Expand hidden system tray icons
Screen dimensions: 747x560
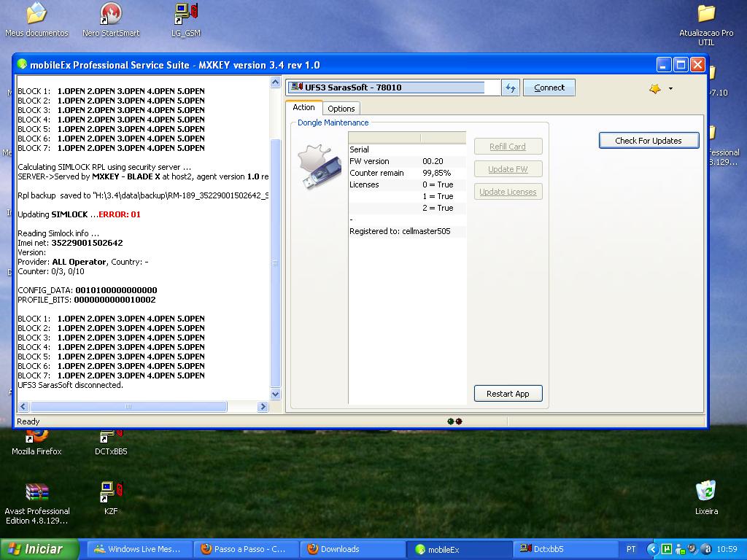tap(654, 549)
